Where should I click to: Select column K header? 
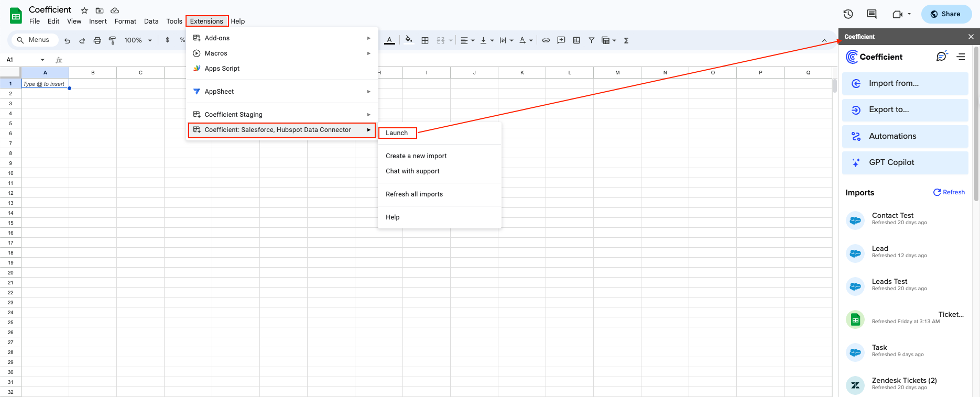point(522,73)
